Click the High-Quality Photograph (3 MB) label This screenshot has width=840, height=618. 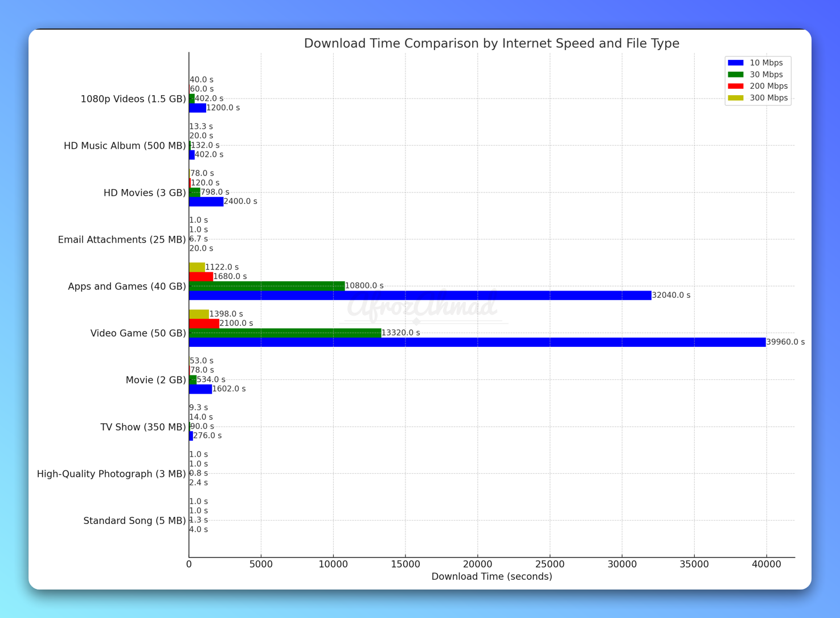pyautogui.click(x=112, y=474)
